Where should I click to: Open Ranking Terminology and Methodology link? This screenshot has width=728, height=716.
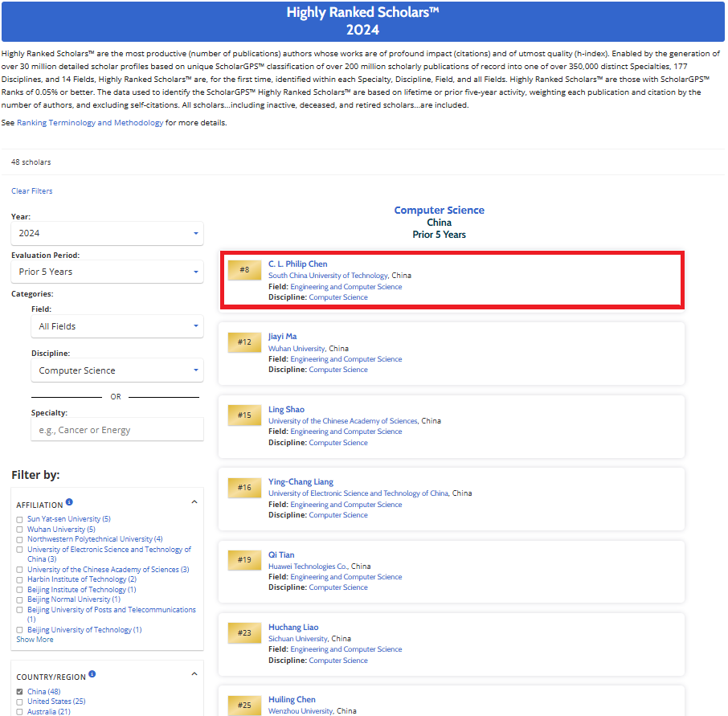tap(90, 123)
